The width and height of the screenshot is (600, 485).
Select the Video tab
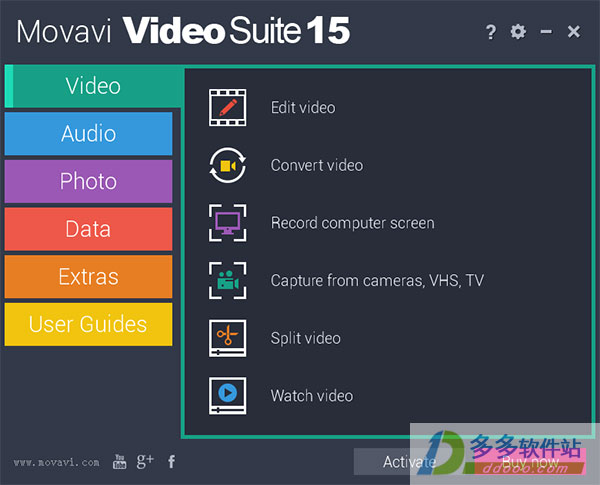coord(93,86)
